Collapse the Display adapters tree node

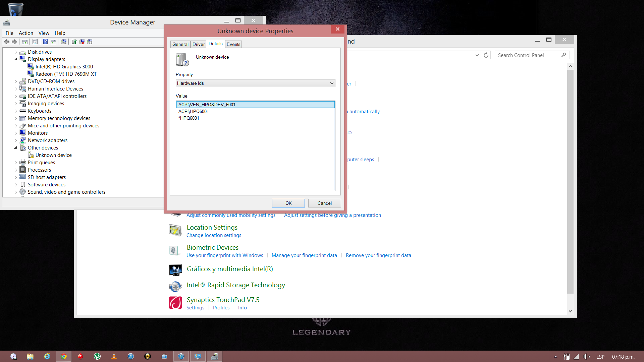point(15,59)
